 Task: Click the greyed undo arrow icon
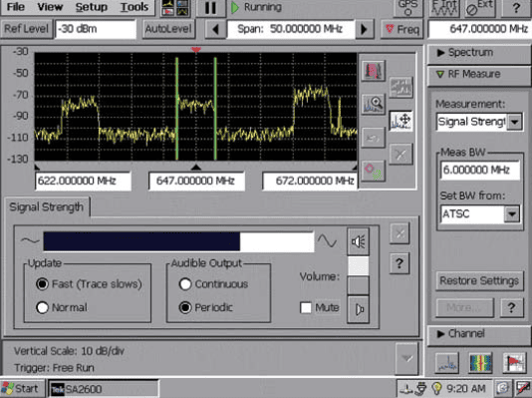tap(373, 138)
